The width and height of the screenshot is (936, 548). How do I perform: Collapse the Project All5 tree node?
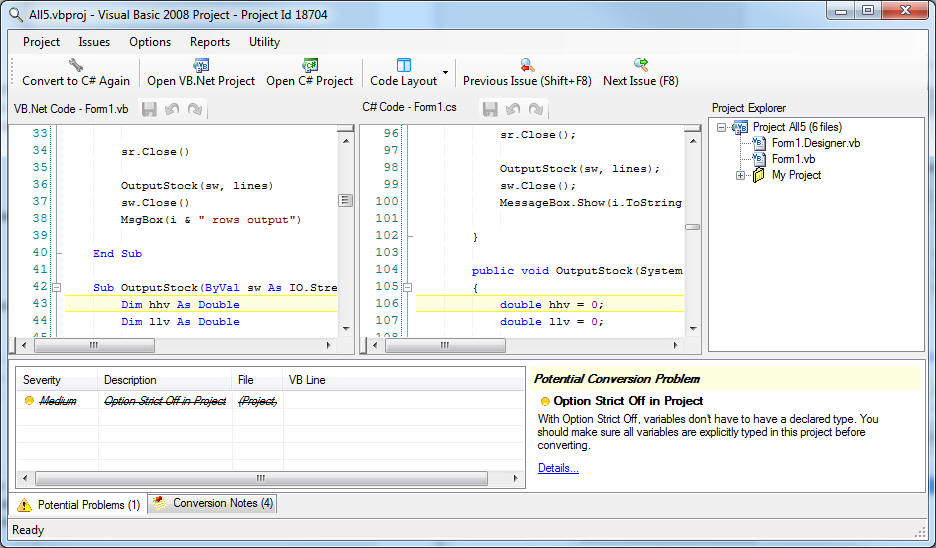(x=722, y=127)
